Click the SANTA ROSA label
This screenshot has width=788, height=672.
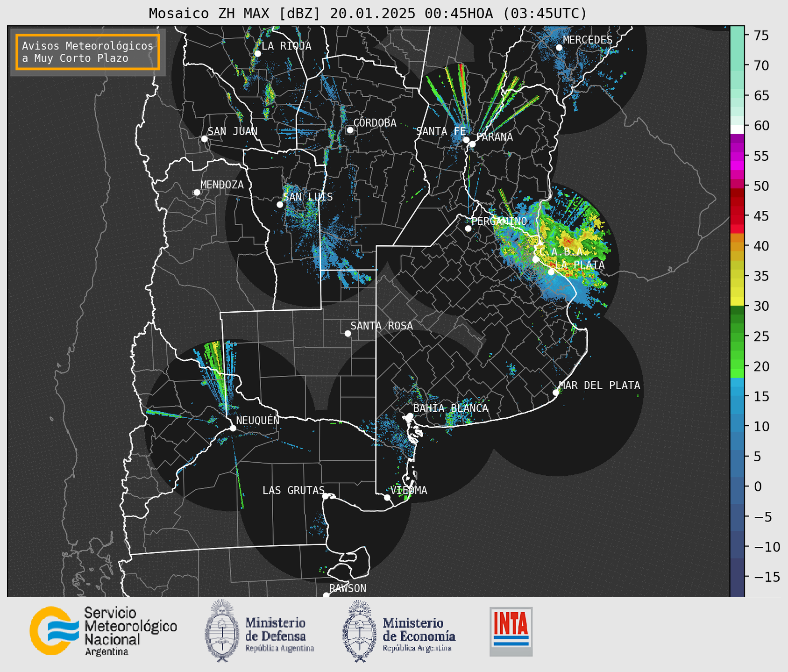click(382, 326)
